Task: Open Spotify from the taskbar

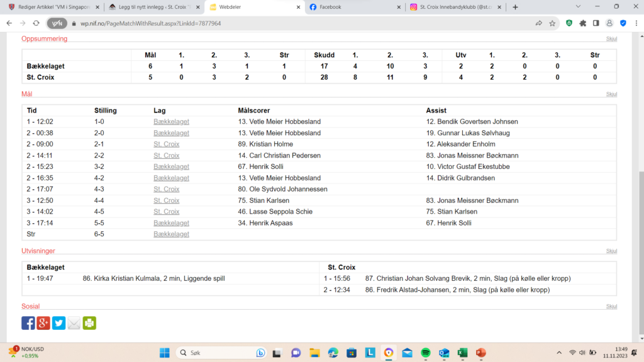Action: click(x=426, y=353)
